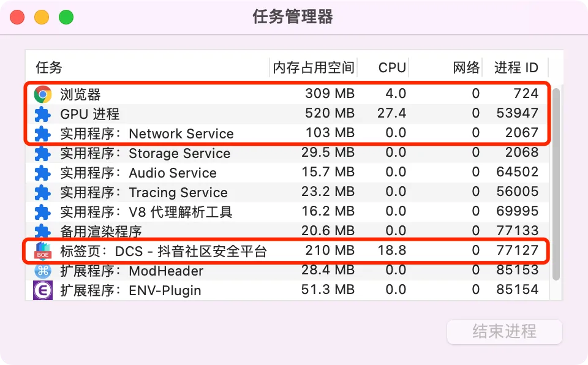Click the ModHeader extension icon

[43, 271]
